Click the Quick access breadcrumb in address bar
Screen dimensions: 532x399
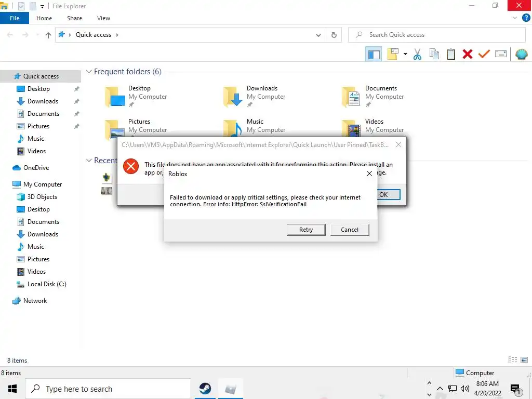coord(94,35)
